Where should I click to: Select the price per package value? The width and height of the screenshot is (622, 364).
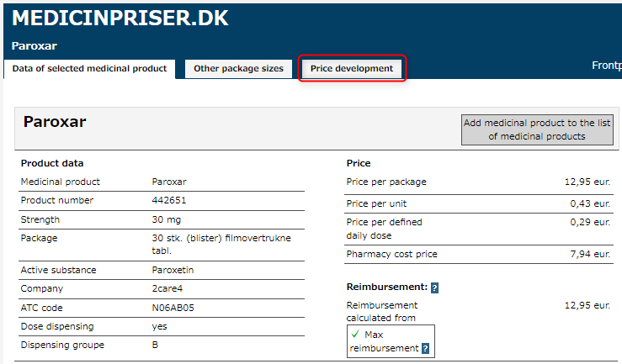coord(587,182)
